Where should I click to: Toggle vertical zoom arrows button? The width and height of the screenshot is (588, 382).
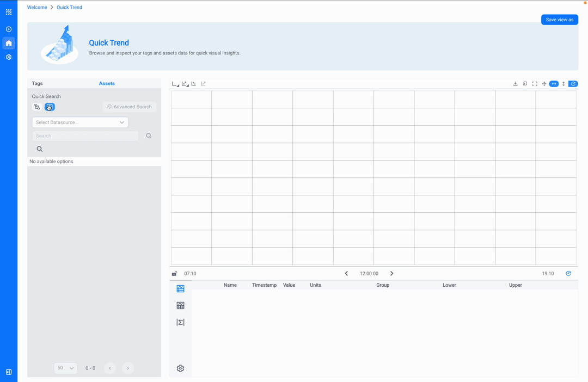[x=563, y=84]
